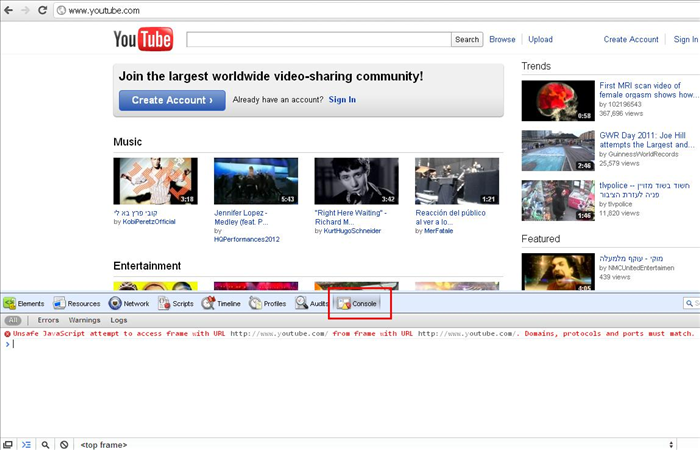Image resolution: width=700 pixels, height=450 pixels.
Task: Open the Kobi Peretz video thumbnail
Action: [x=155, y=181]
